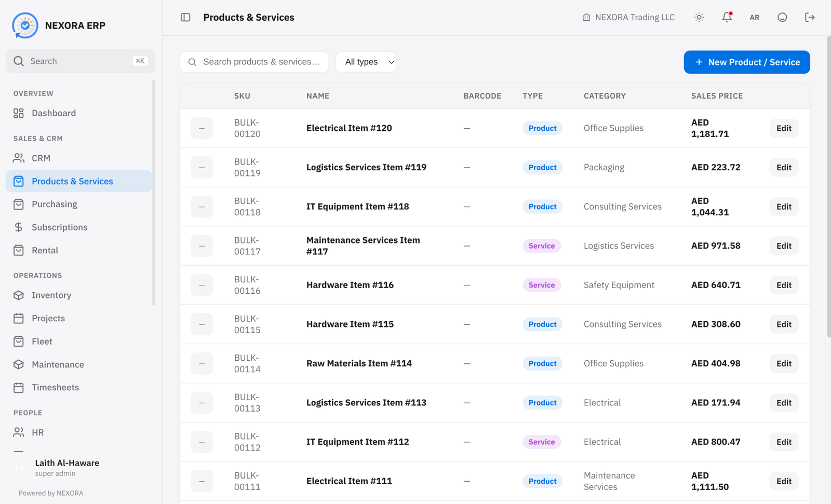Click the SALES PRICE column header
This screenshot has height=504, width=831.
point(717,96)
